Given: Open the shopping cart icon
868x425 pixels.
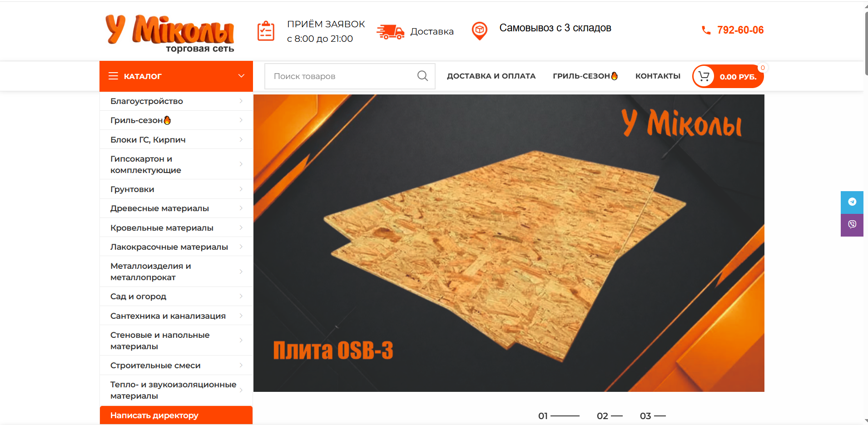Looking at the screenshot, I should (x=704, y=76).
